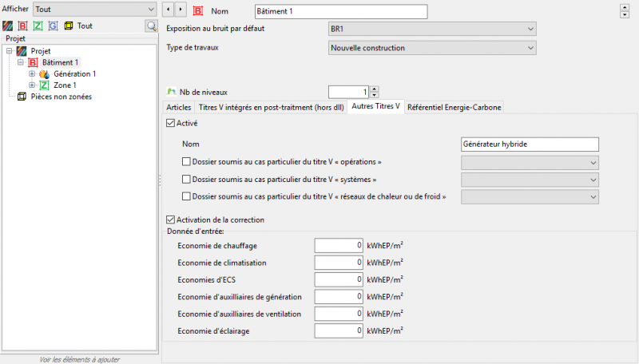Screen dimensions: 639x364
Task: Click Economies d'ECS value field
Action: click(x=339, y=279)
